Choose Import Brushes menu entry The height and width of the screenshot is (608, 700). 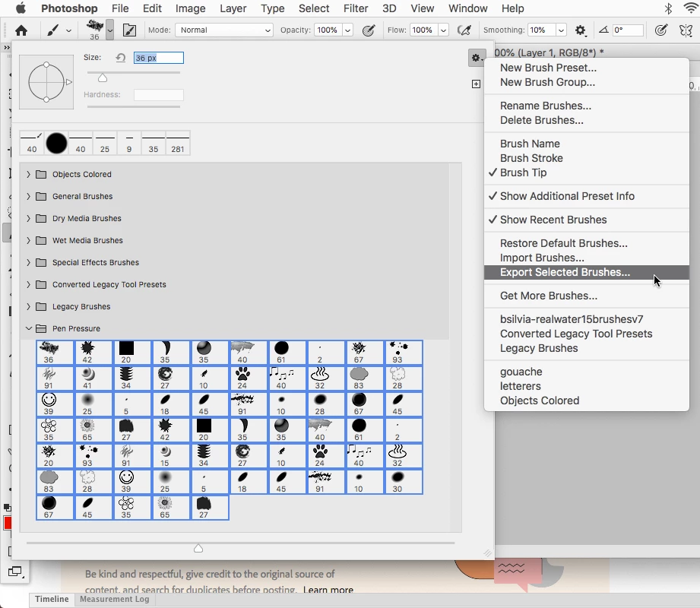click(542, 258)
